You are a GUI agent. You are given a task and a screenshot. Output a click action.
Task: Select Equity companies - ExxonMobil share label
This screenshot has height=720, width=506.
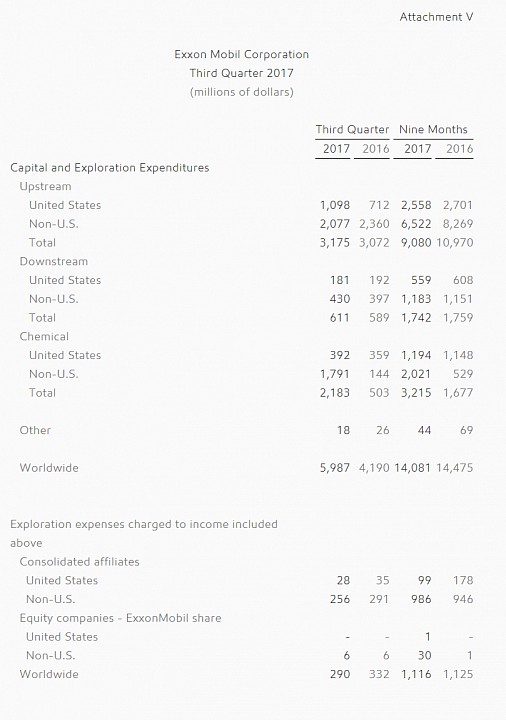(x=120, y=618)
